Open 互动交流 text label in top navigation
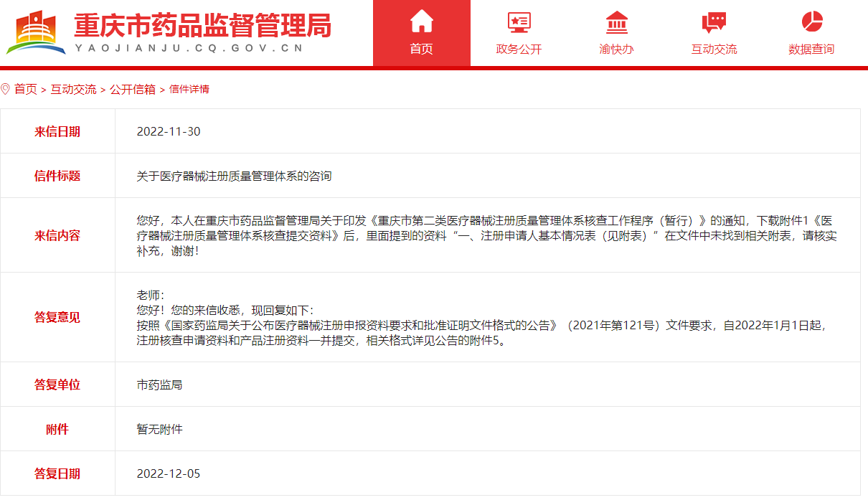Viewport: 868px width, 500px height. click(714, 49)
